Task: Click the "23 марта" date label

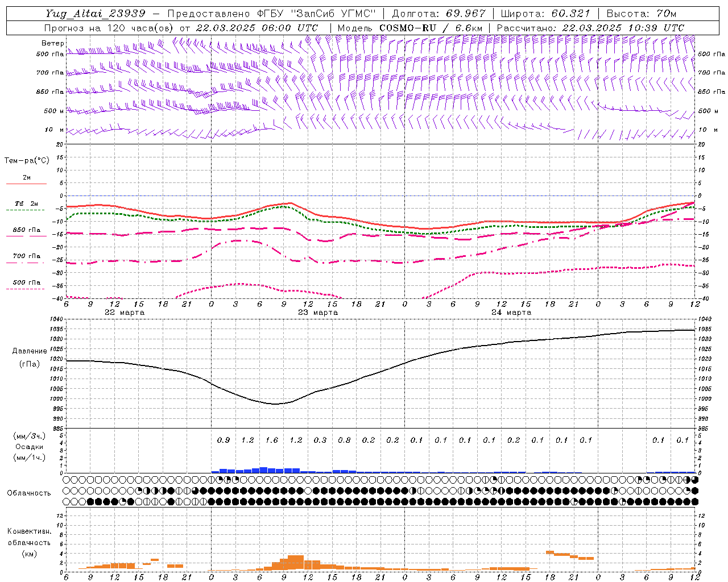Action: coord(318,313)
